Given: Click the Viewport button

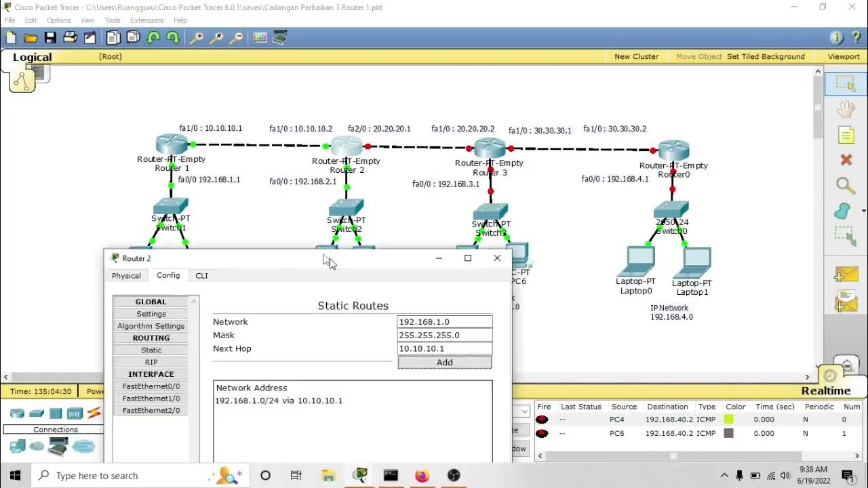Looking at the screenshot, I should tap(844, 56).
